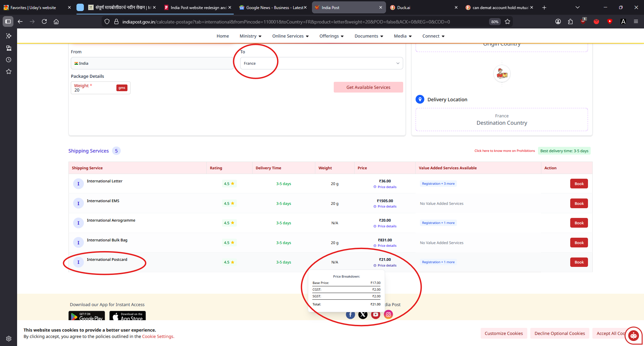Click the prohibitions information link

tap(504, 151)
